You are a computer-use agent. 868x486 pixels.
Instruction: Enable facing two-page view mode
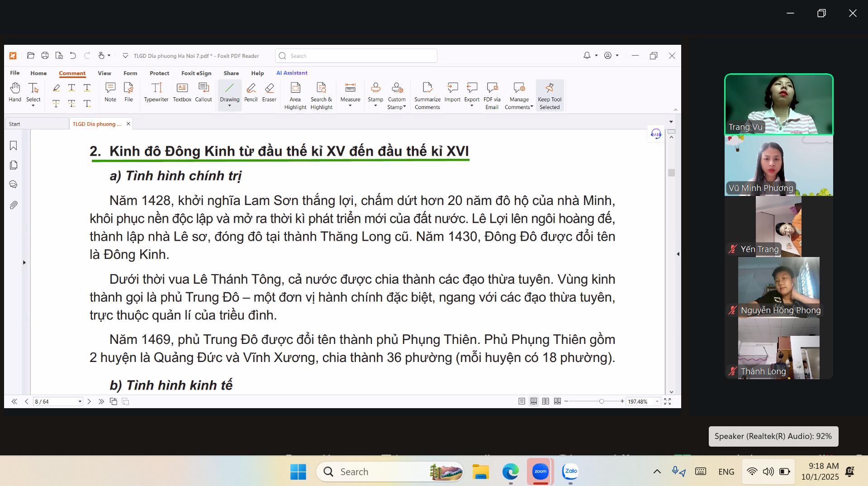click(x=545, y=401)
